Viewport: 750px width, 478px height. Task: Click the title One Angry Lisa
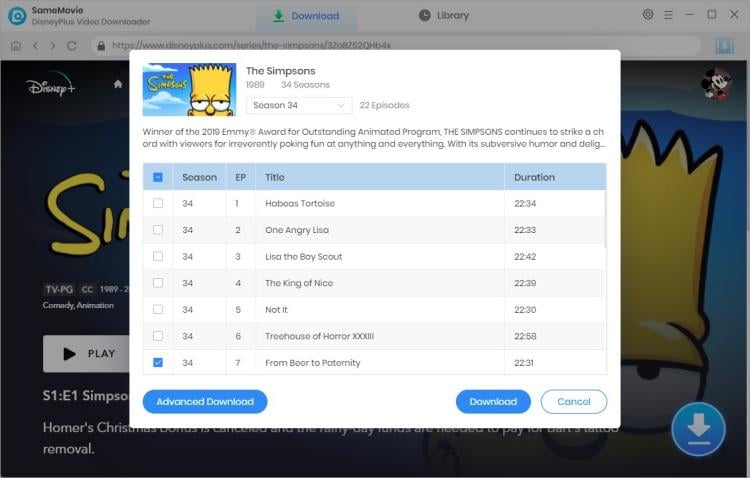(297, 230)
